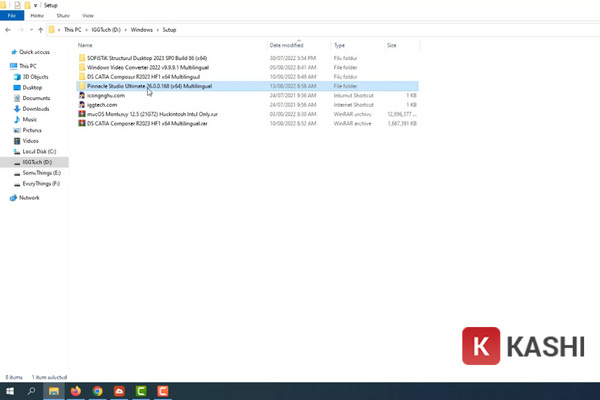Open the orange Camtasia recorder taskbar icon
This screenshot has height=400, width=600.
pos(163,391)
